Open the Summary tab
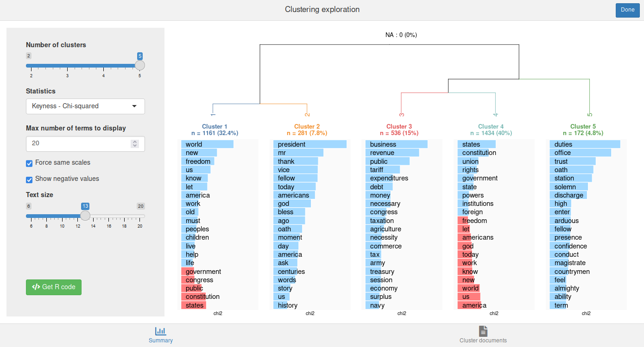 161,335
